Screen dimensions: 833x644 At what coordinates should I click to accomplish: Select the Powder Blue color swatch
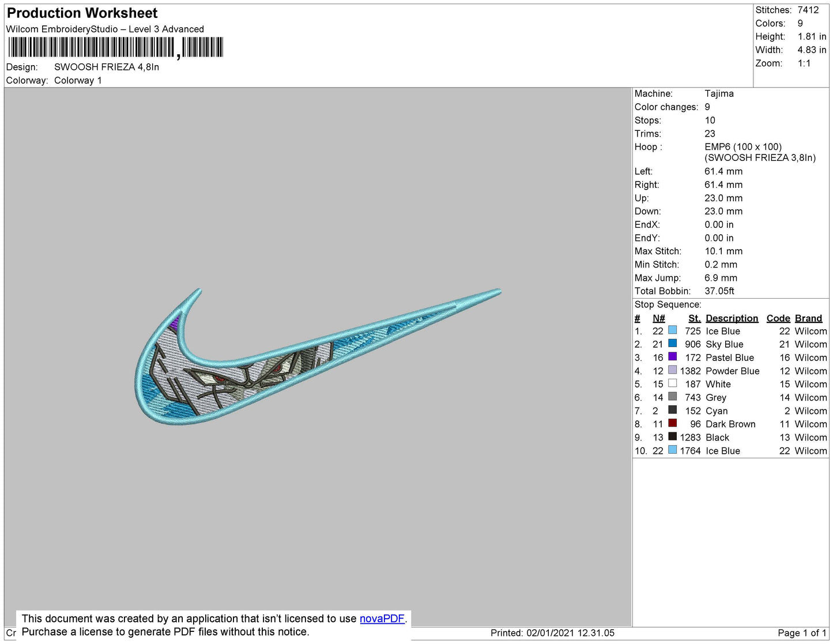(672, 370)
